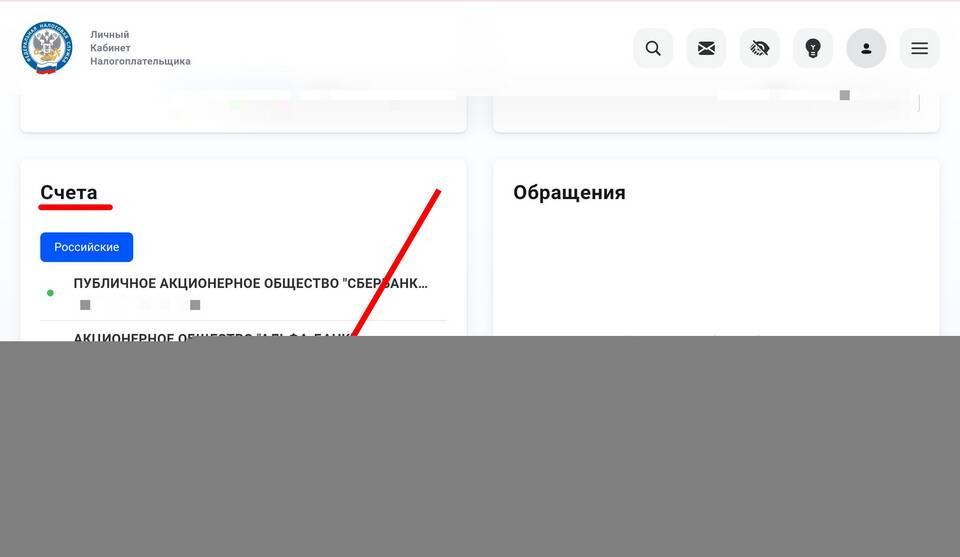Click the Личный Кабинет Налогоплательщика title
The image size is (960, 557).
click(140, 48)
